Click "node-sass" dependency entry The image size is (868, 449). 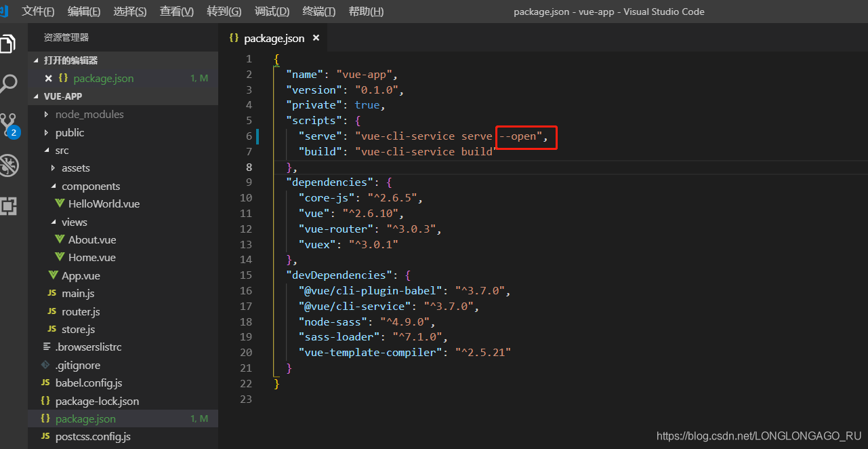(x=367, y=321)
